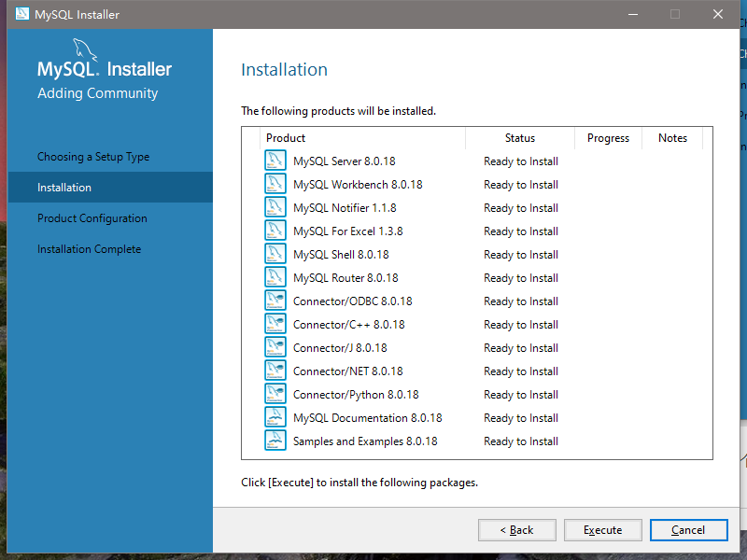The height and width of the screenshot is (560, 747).
Task: Select the MySQL Shell 8.0.18 row text
Action: (x=341, y=255)
